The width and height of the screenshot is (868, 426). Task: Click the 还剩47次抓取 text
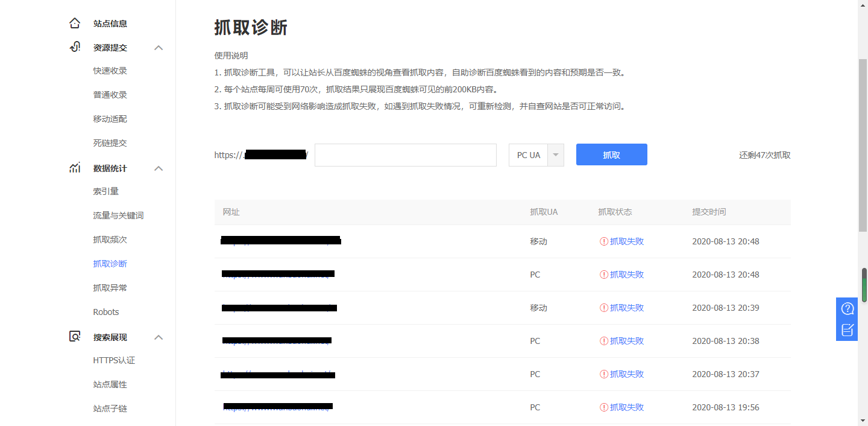pyautogui.click(x=765, y=155)
